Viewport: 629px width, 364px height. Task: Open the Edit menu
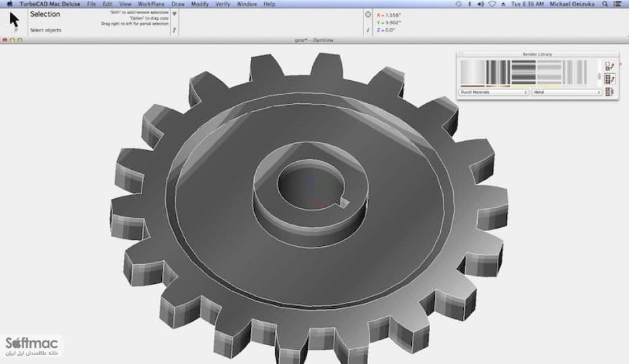click(107, 4)
